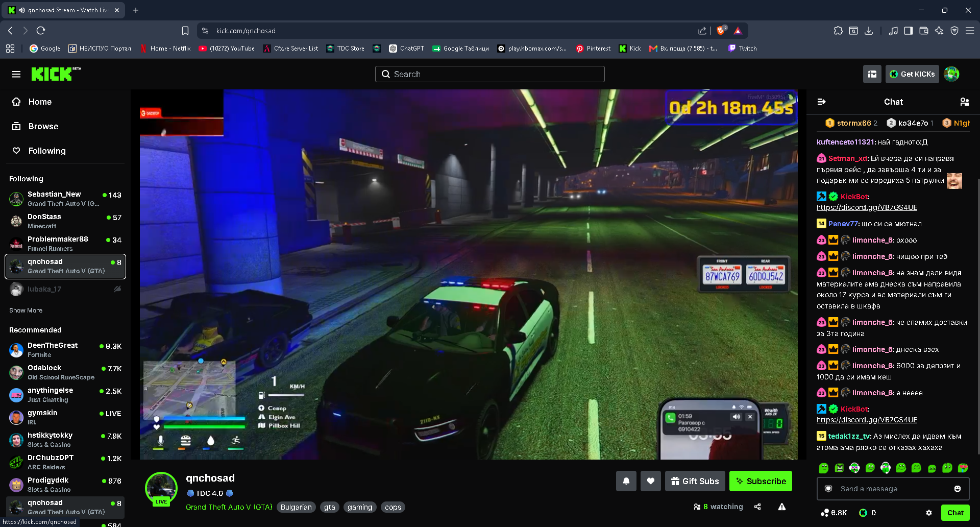Open the YouTube bookmark
980x527 pixels.
click(227, 49)
